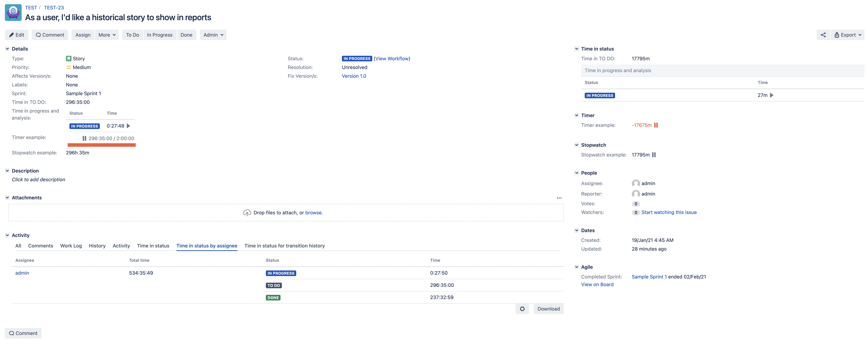This screenshot has height=359, width=868.
Task: Click the Edit pencil button
Action: 17,35
